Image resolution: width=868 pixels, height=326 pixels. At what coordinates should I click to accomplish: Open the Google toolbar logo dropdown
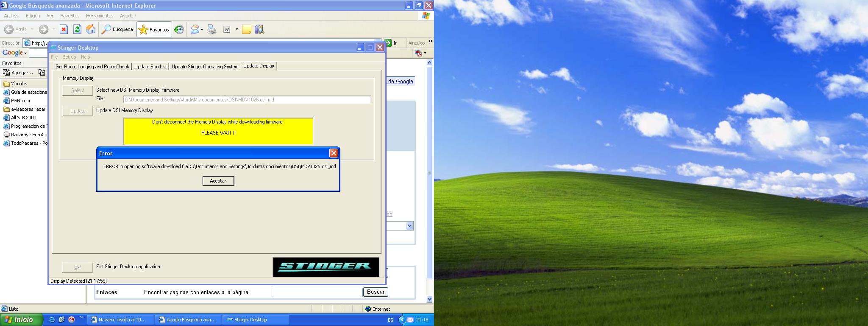14,53
